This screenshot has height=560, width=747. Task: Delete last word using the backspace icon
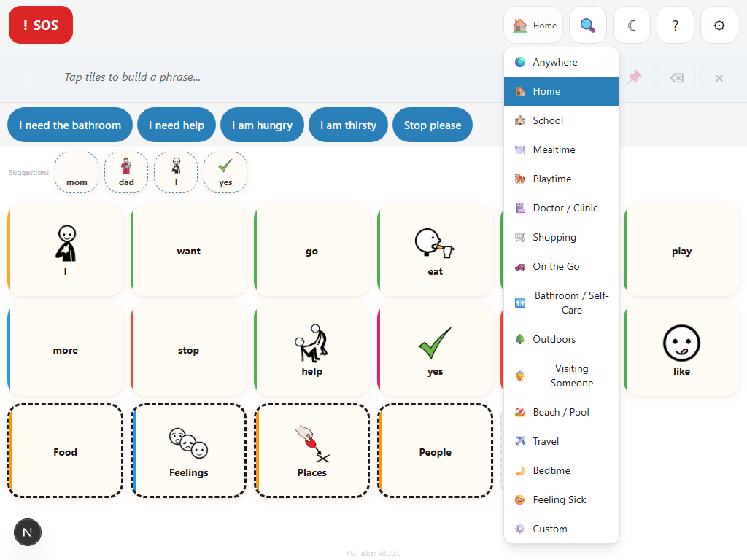tap(676, 77)
